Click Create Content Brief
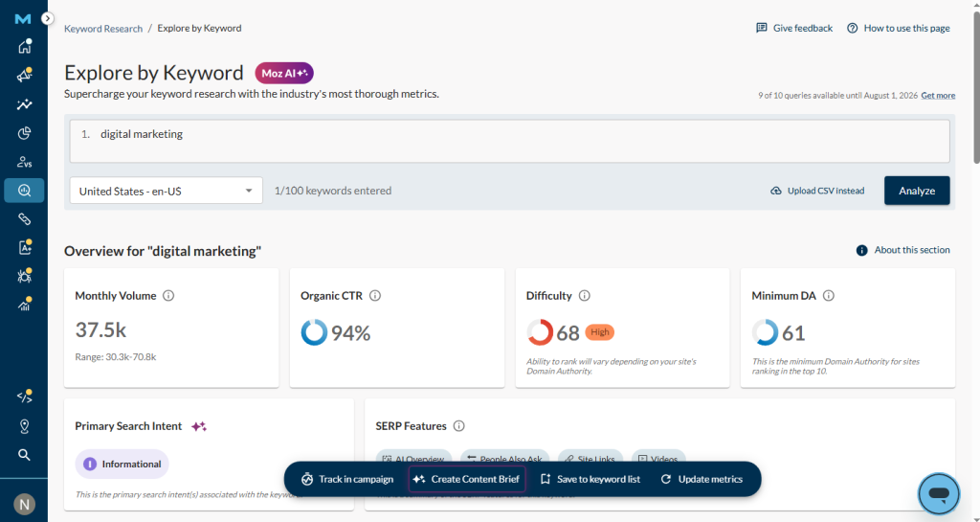This screenshot has width=980, height=522. point(467,480)
